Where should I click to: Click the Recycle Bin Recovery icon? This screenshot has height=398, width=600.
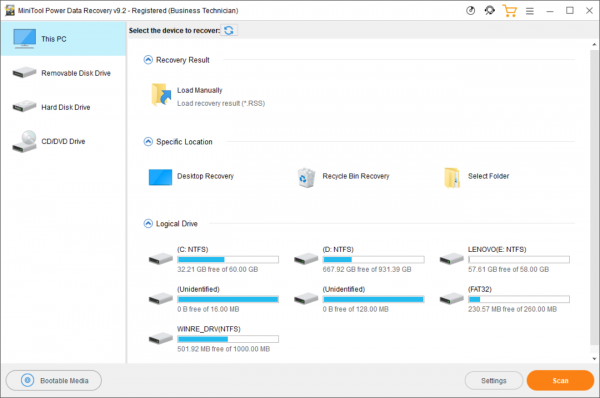point(306,178)
